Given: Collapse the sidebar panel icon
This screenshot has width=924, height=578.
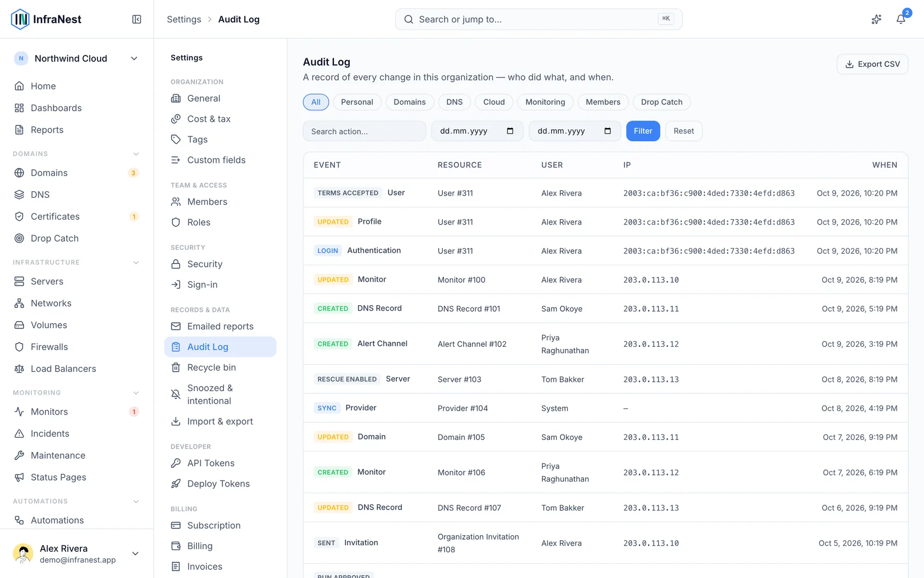Looking at the screenshot, I should pos(137,19).
